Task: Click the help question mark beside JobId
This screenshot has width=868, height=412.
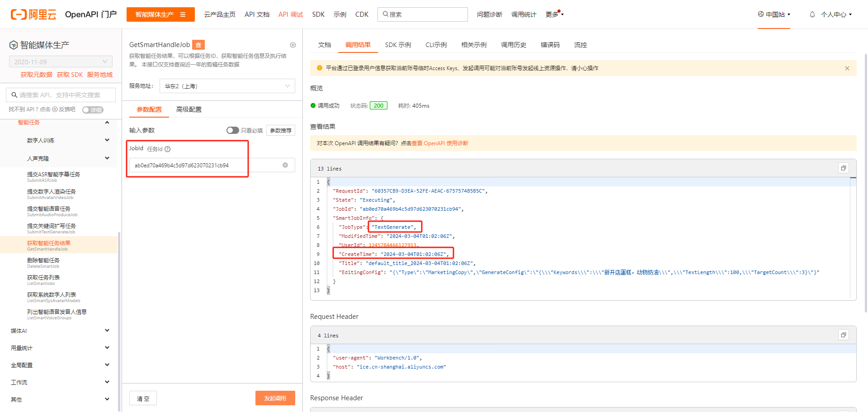Action: [x=168, y=149]
